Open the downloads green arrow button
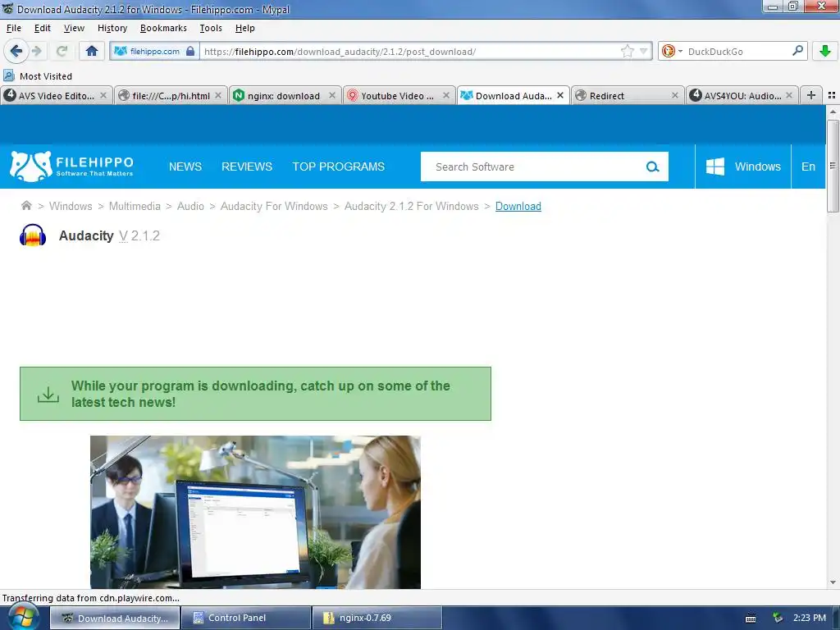Screen dimensions: 840x630 click(x=825, y=51)
